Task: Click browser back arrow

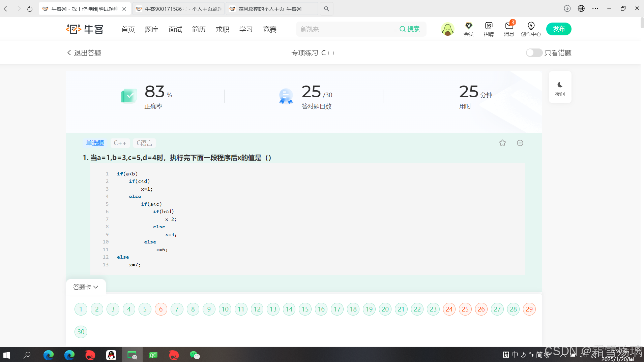Action: point(6,9)
